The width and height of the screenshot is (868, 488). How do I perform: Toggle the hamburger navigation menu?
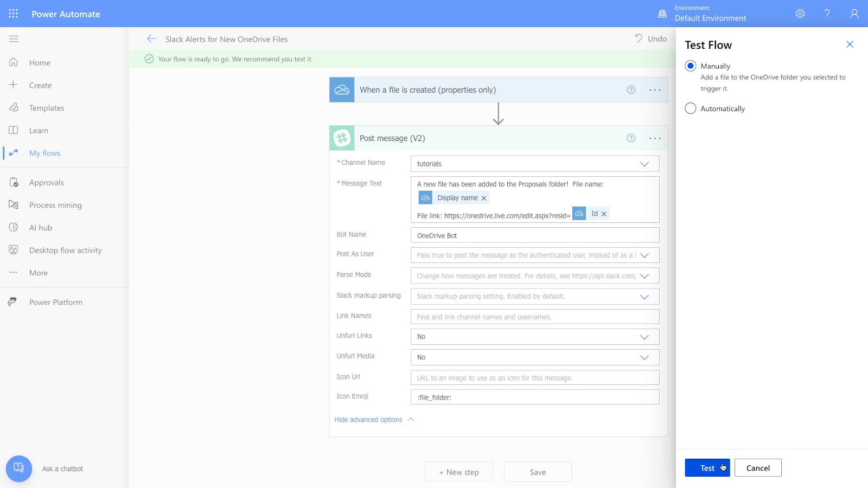pyautogui.click(x=14, y=39)
